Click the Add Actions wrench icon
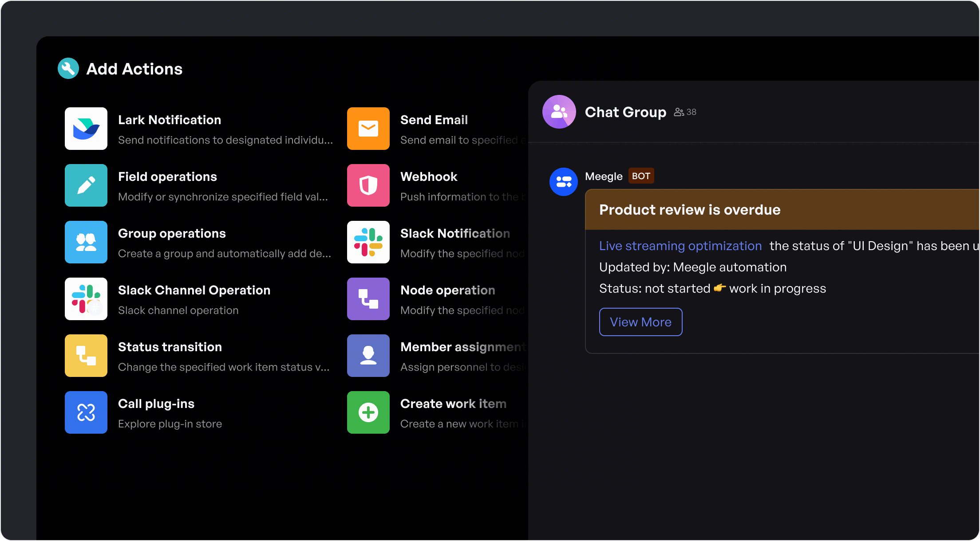This screenshot has width=980, height=541. (68, 69)
